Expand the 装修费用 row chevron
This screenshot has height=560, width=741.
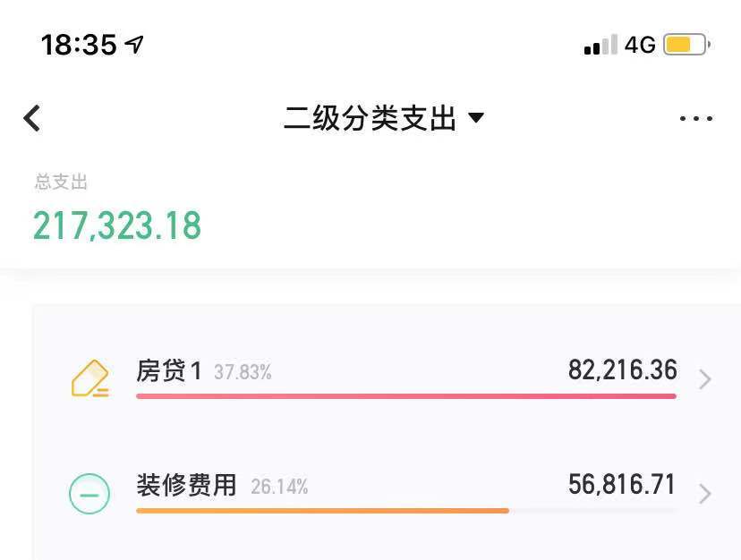point(705,494)
